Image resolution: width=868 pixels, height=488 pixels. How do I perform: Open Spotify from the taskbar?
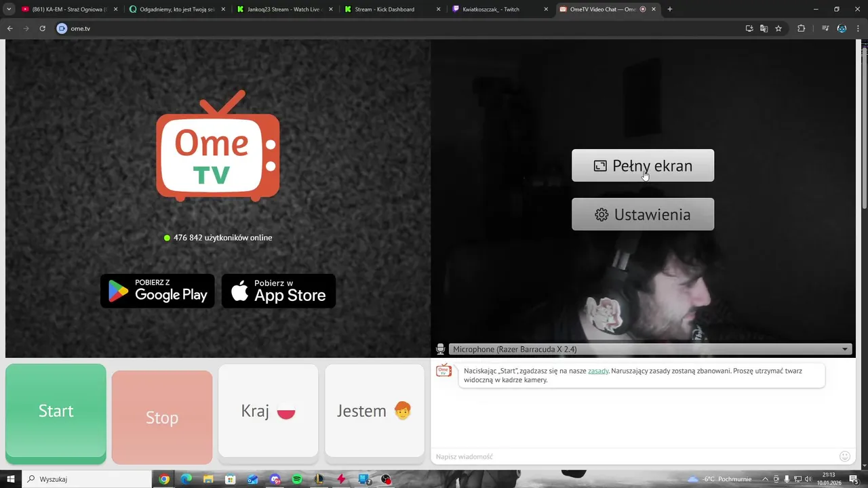click(x=297, y=479)
